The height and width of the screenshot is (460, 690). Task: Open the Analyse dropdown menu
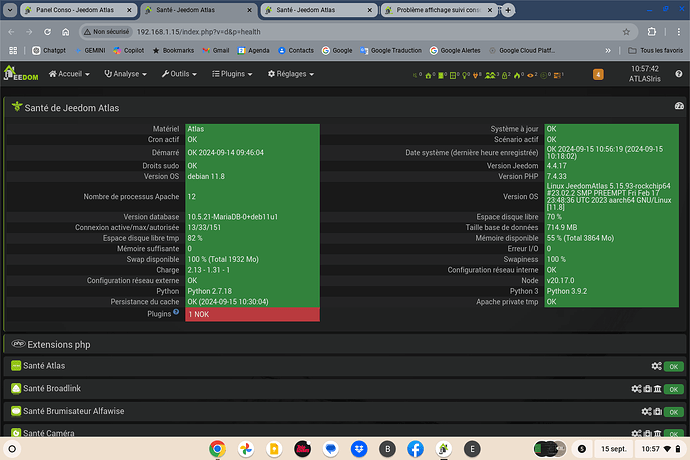pyautogui.click(x=125, y=74)
